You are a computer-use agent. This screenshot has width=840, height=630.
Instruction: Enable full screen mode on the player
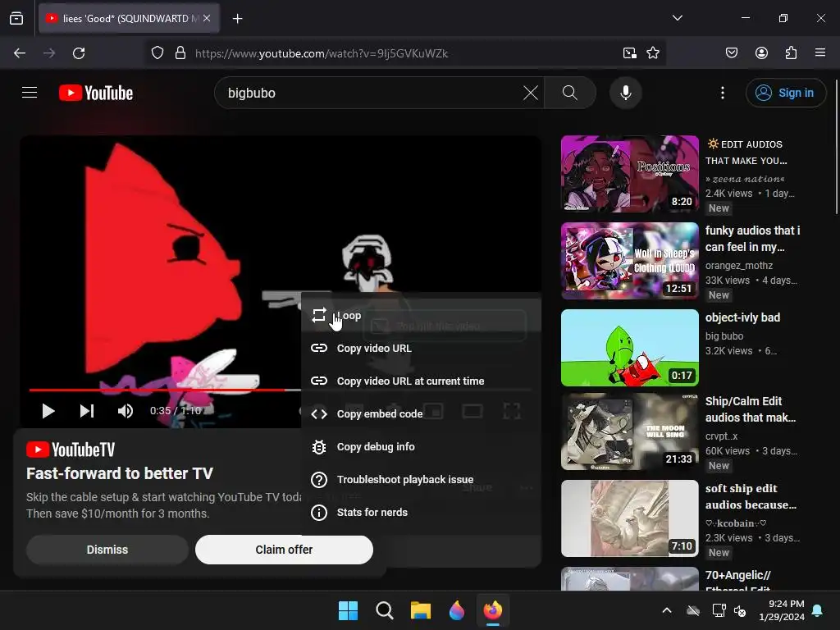pos(512,411)
